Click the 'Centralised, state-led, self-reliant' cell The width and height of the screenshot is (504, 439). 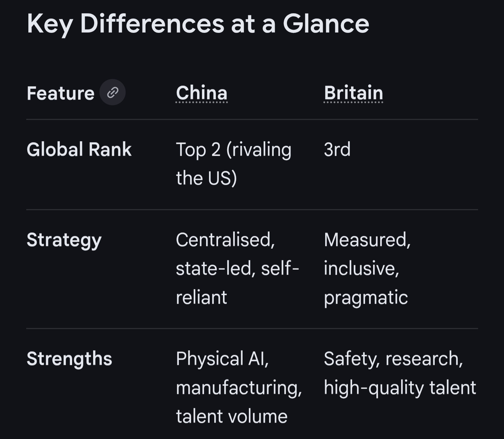237,269
